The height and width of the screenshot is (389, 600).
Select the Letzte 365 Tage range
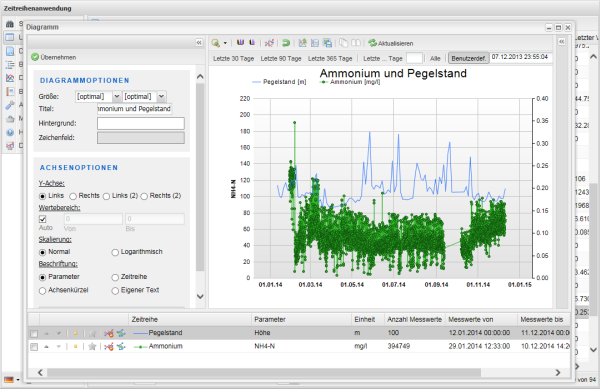(x=330, y=59)
